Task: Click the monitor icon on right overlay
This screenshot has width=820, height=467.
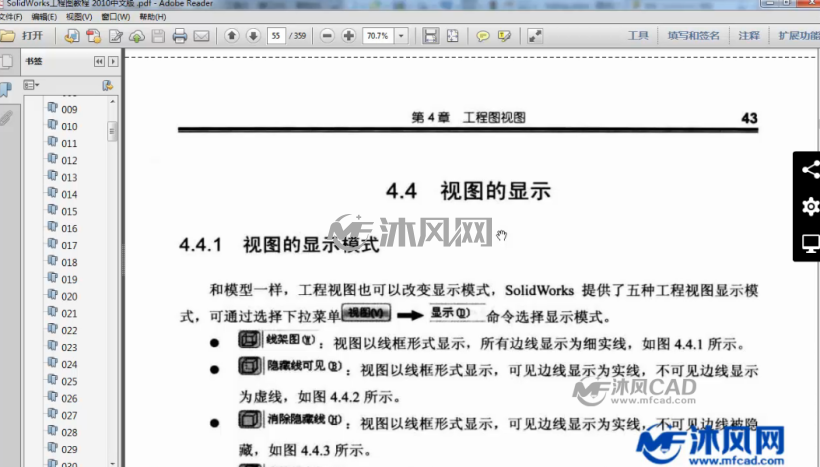Action: click(810, 243)
